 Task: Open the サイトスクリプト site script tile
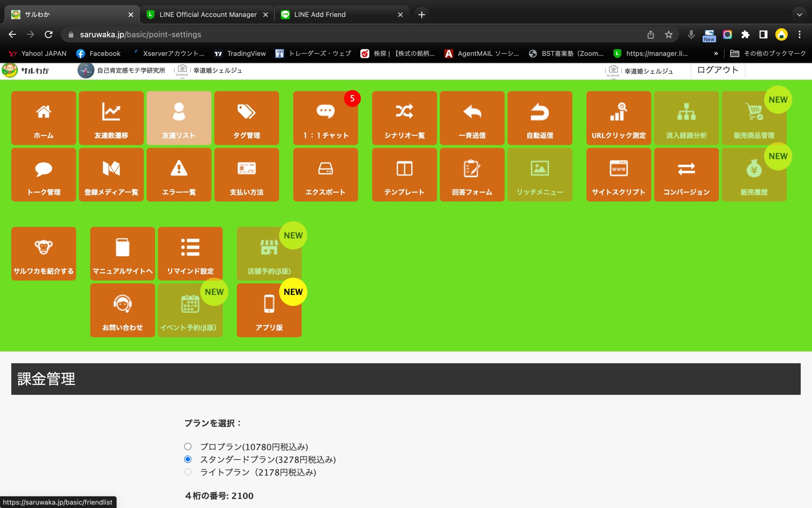619,175
